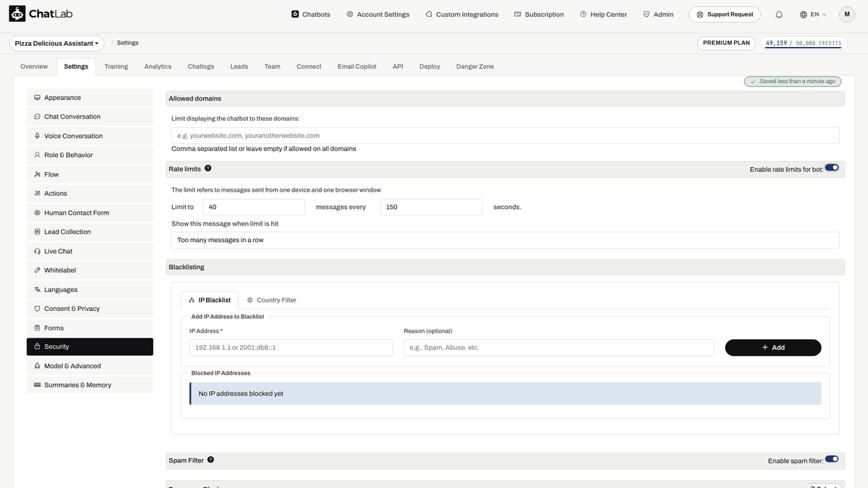Switch to the Training tab
The width and height of the screenshot is (868, 488).
[116, 67]
